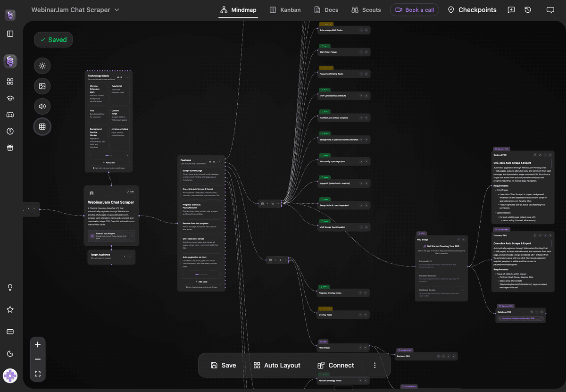Switch to the Kanban tab
Image resolution: width=566 pixels, height=392 pixels.
point(285,9)
